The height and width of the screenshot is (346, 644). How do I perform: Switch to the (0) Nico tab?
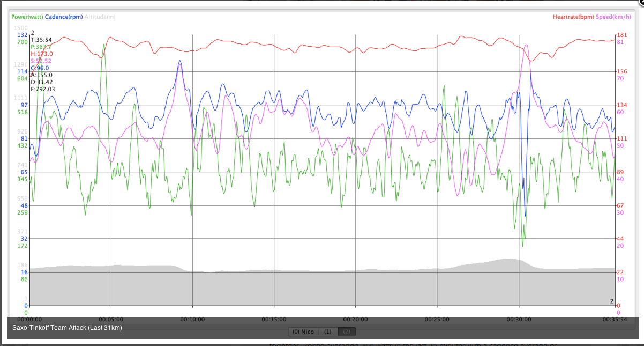coord(303,332)
